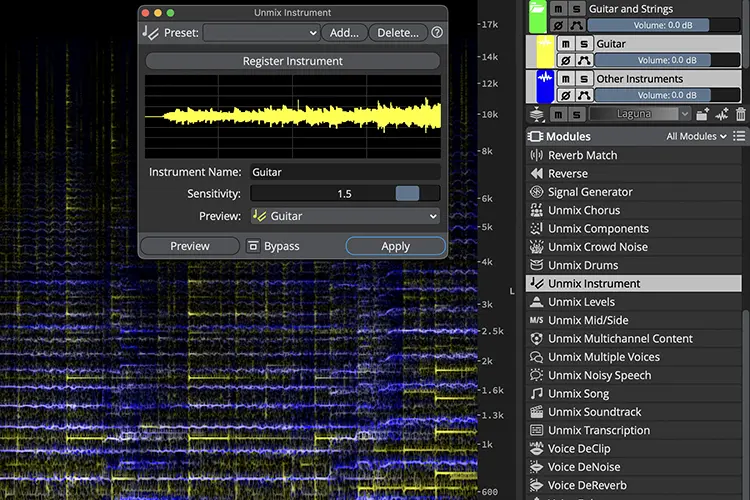Click the Register Instrument button
The image size is (750, 500).
point(293,61)
